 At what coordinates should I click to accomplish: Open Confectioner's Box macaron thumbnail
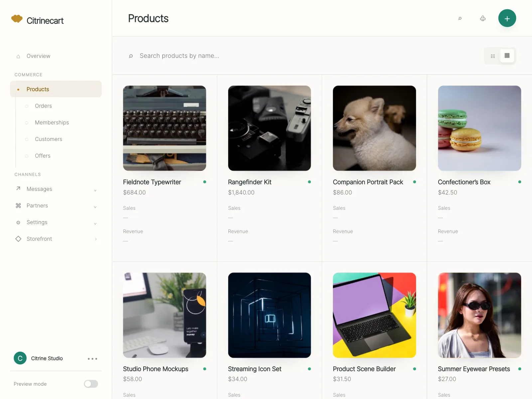[x=479, y=128]
